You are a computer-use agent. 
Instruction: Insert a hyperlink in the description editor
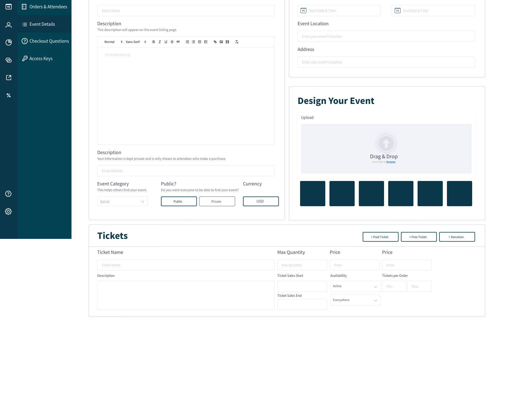[x=215, y=42]
